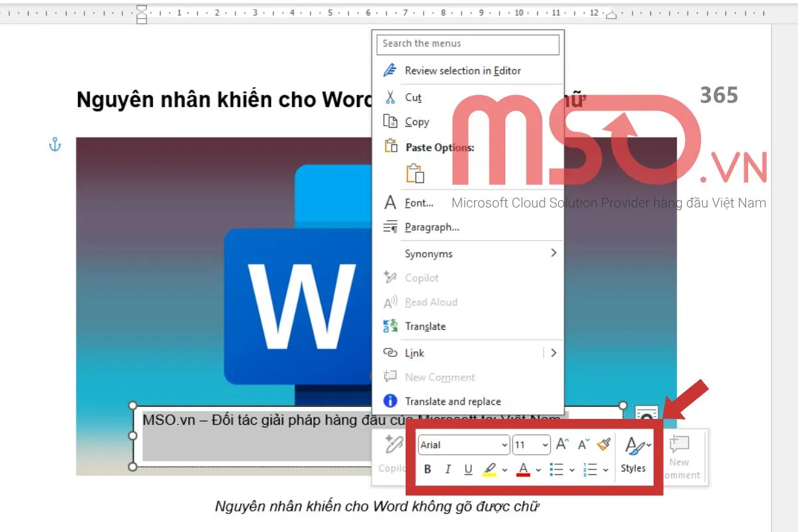Screen dimensions: 798x532
Task: Click the Search the menus field
Action: pos(467,44)
